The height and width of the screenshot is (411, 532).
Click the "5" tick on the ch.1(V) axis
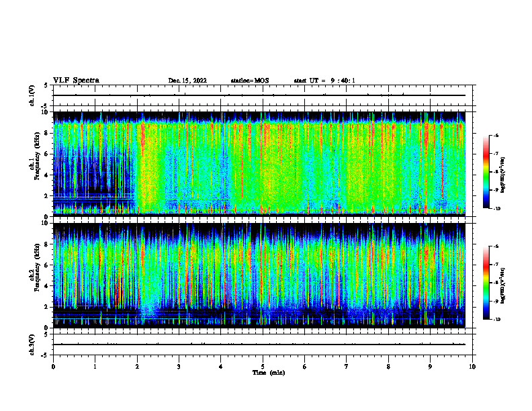tap(46, 85)
